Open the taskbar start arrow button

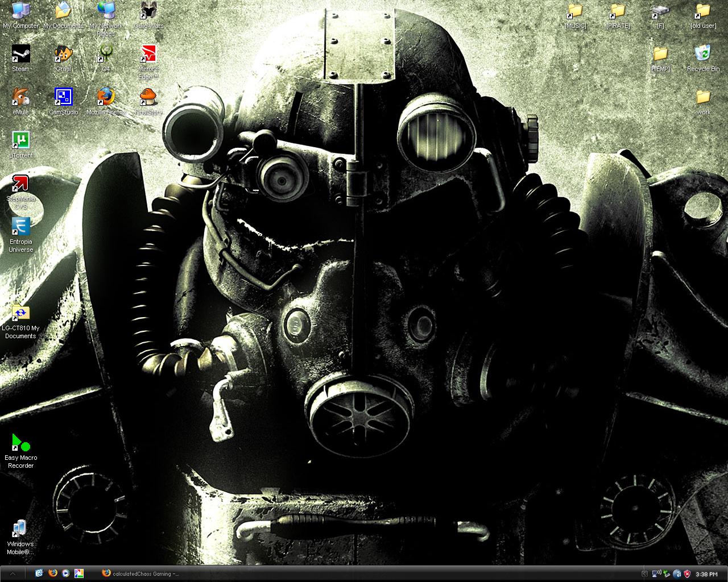(13, 573)
